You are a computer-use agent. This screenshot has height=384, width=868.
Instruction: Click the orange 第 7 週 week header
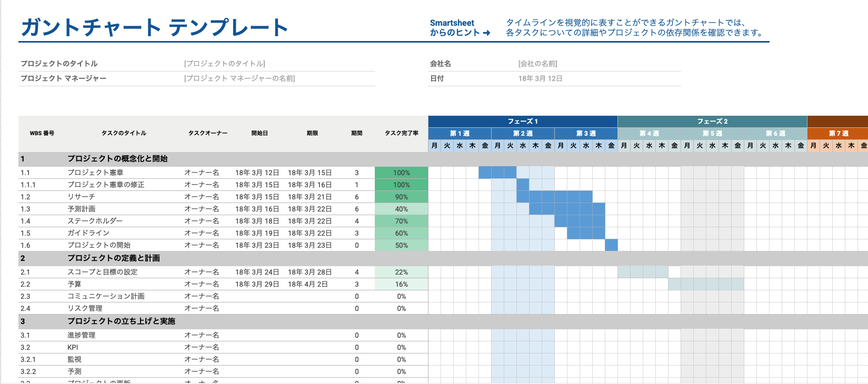(838, 134)
